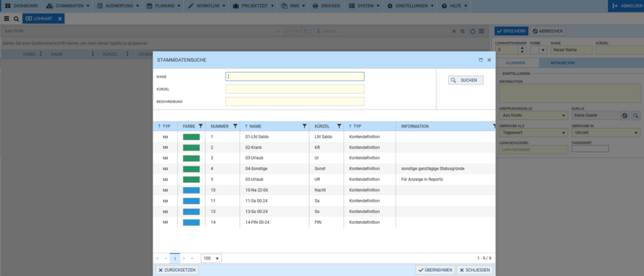Open column menu of Name in background grid
The width and height of the screenshot is (644, 276).
pyautogui.click(x=93, y=54)
